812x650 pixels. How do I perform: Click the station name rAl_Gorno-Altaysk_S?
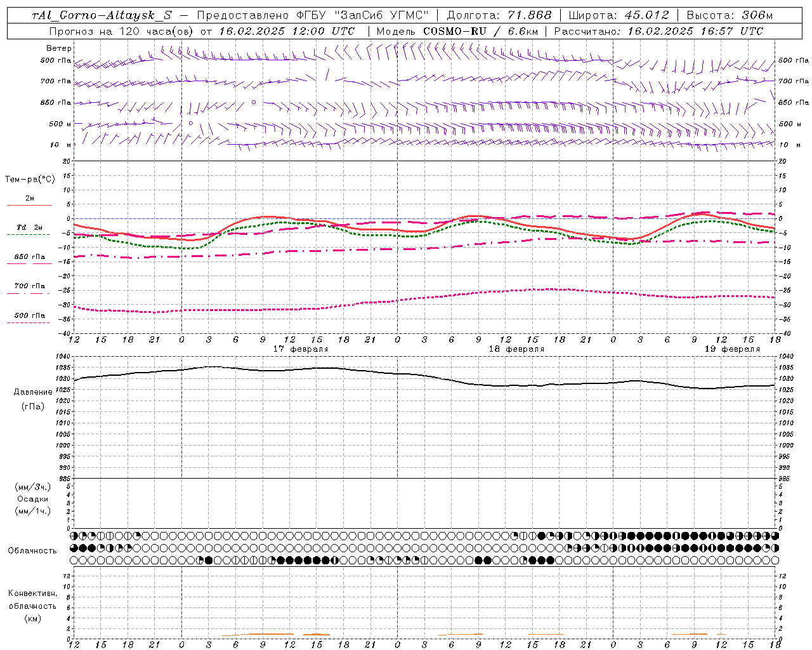pos(101,16)
